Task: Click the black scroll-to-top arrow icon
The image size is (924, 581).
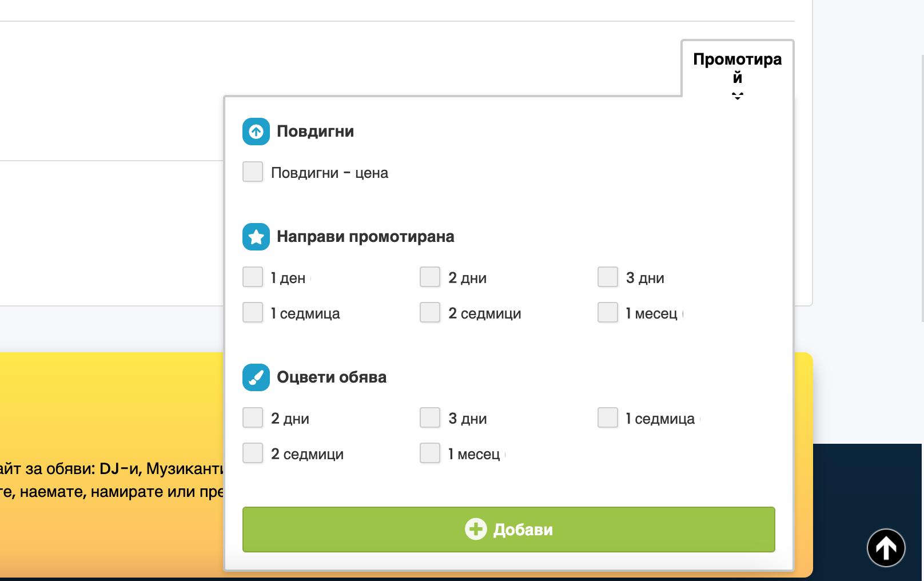Action: [886, 548]
